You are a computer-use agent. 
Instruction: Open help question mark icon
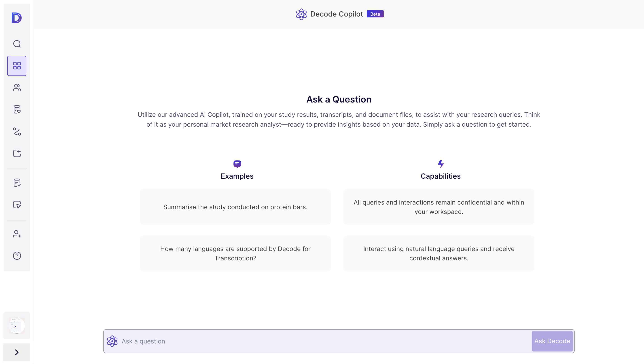click(17, 256)
